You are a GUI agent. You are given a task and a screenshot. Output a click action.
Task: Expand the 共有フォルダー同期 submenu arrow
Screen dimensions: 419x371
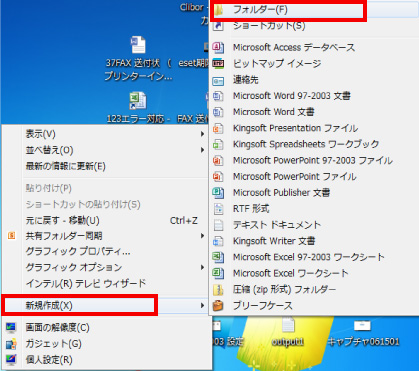click(x=202, y=236)
